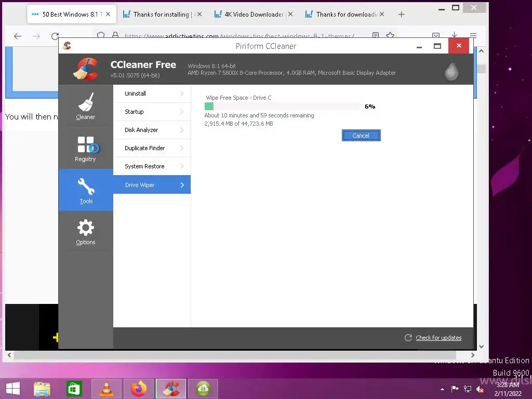Click the chevron next to System Restore
Image resolution: width=532 pixels, height=399 pixels.
pos(182,166)
